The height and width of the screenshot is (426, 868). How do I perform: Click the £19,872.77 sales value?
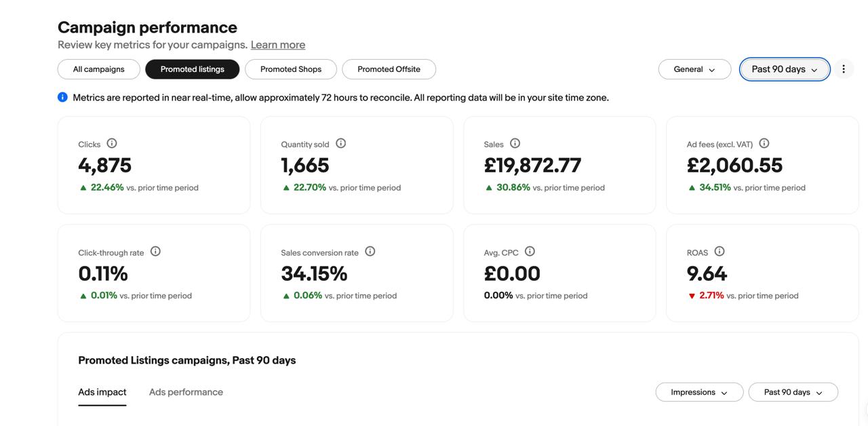coord(532,165)
